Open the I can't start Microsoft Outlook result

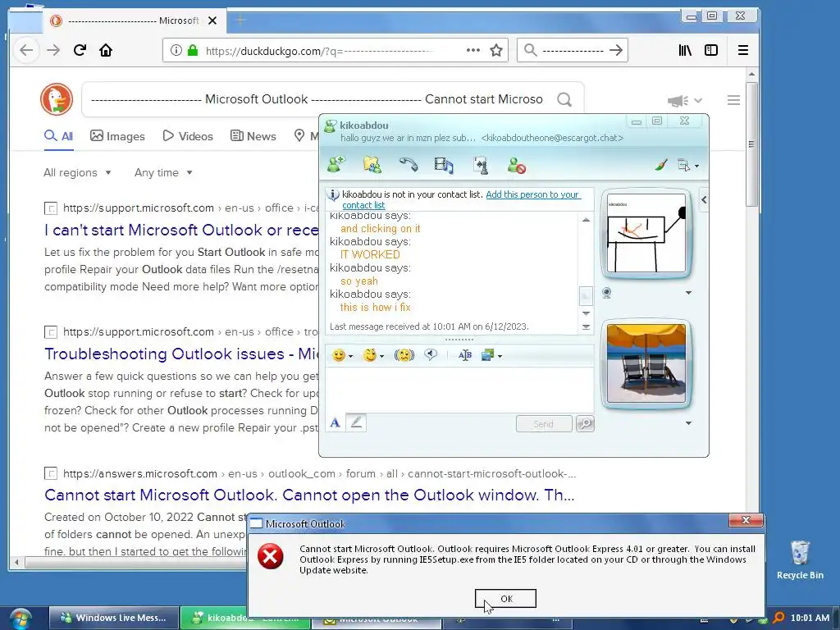(x=181, y=230)
